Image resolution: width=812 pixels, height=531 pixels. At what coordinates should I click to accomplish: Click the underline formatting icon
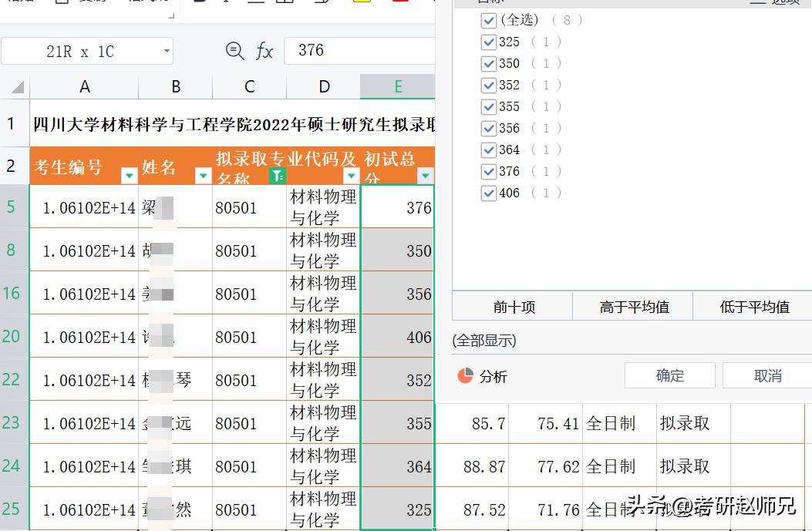click(x=254, y=3)
